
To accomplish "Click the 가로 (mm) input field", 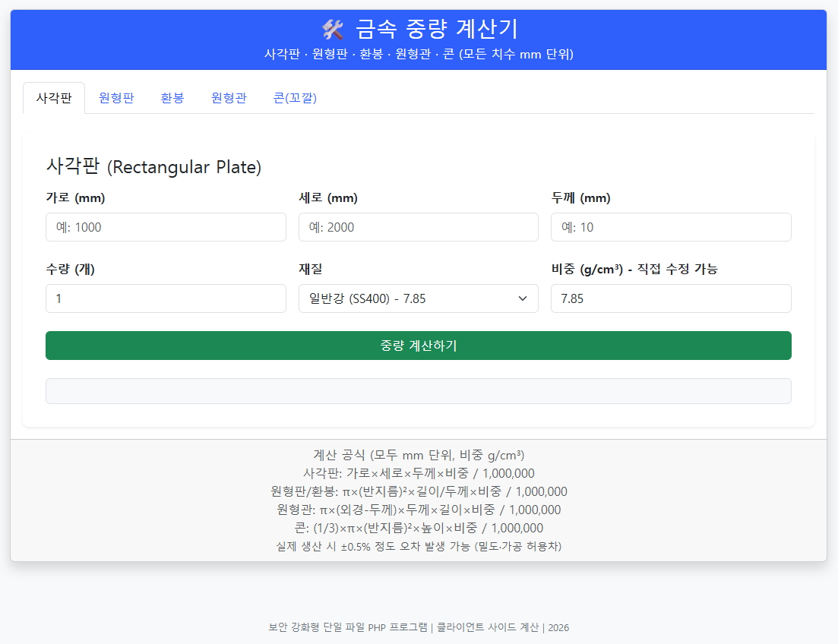I will 166,227.
